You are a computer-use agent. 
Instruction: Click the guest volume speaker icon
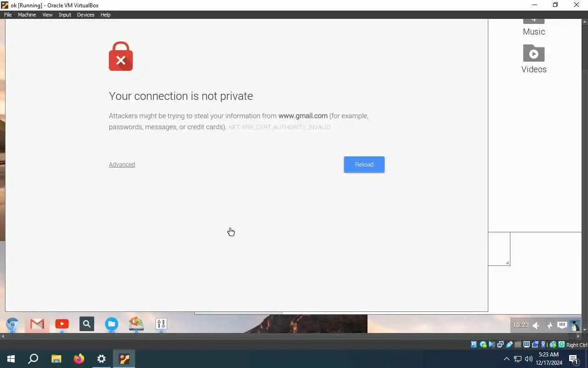pyautogui.click(x=536, y=326)
